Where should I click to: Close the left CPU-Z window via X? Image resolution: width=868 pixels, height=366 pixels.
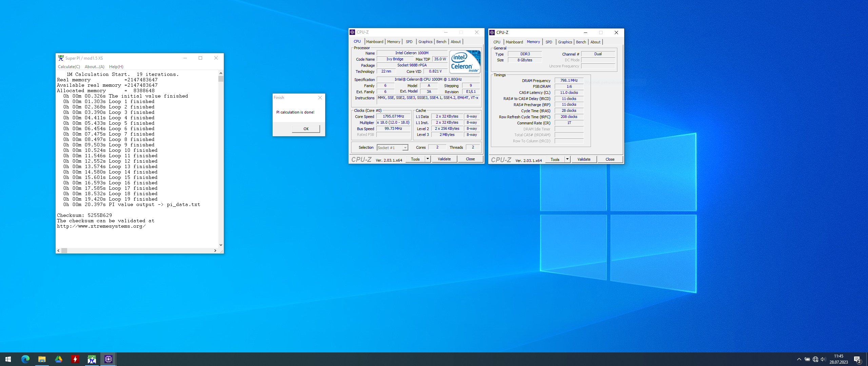click(477, 32)
